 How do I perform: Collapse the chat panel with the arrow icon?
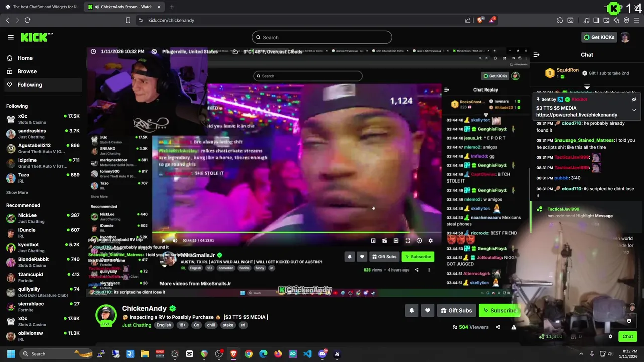(x=536, y=55)
